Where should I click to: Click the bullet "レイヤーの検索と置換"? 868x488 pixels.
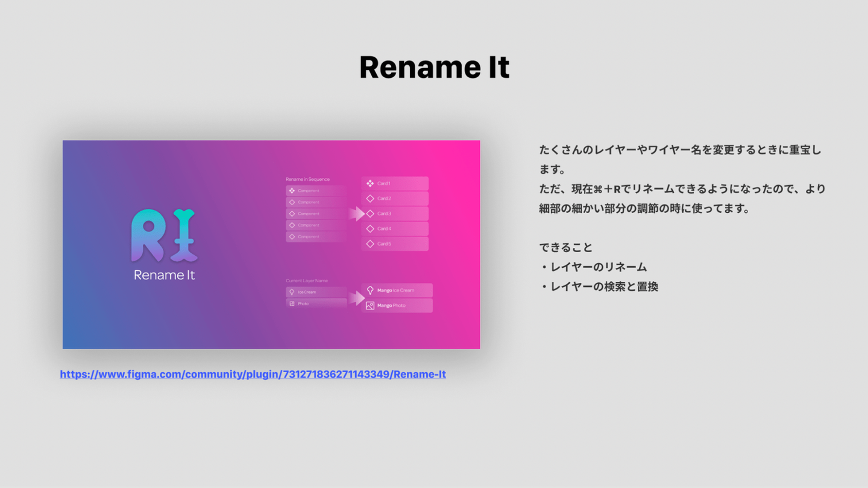599,287
